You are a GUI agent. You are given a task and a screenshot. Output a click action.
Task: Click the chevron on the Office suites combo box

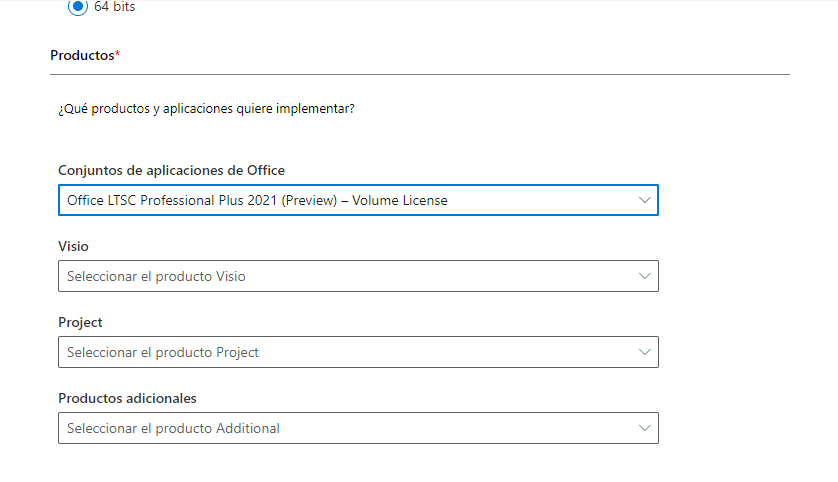(x=645, y=200)
